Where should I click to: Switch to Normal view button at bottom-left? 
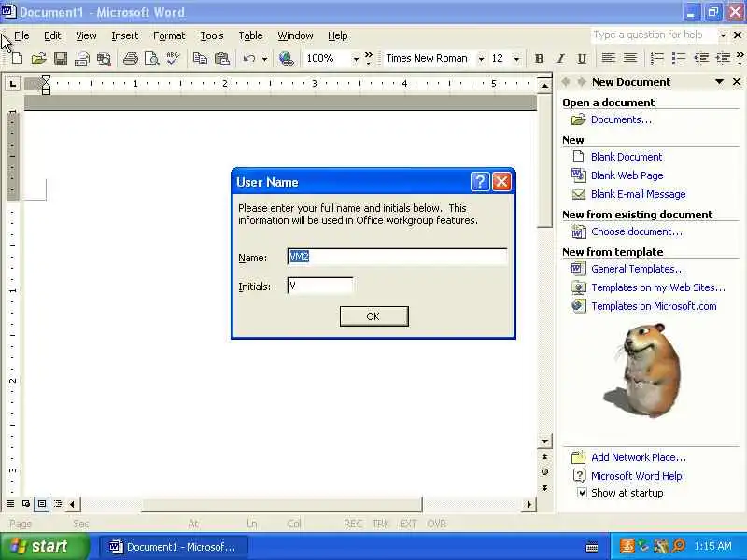(x=10, y=503)
